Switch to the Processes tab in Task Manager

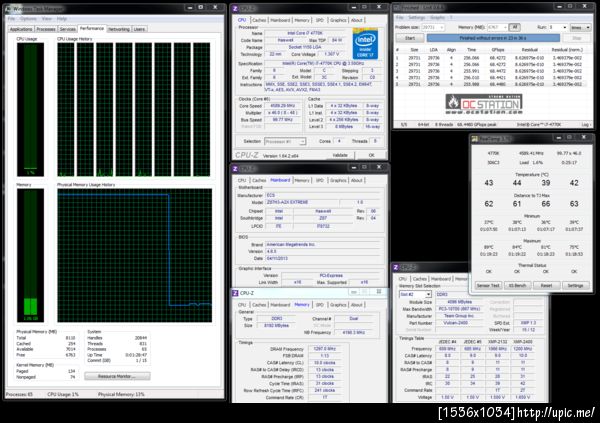[46, 29]
